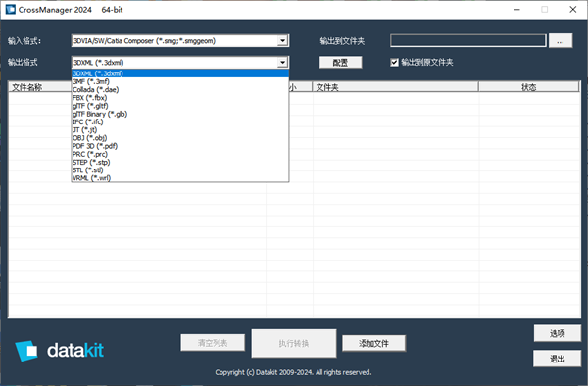Select VRML (*.wrl) output format
588x386 pixels.
180,178
